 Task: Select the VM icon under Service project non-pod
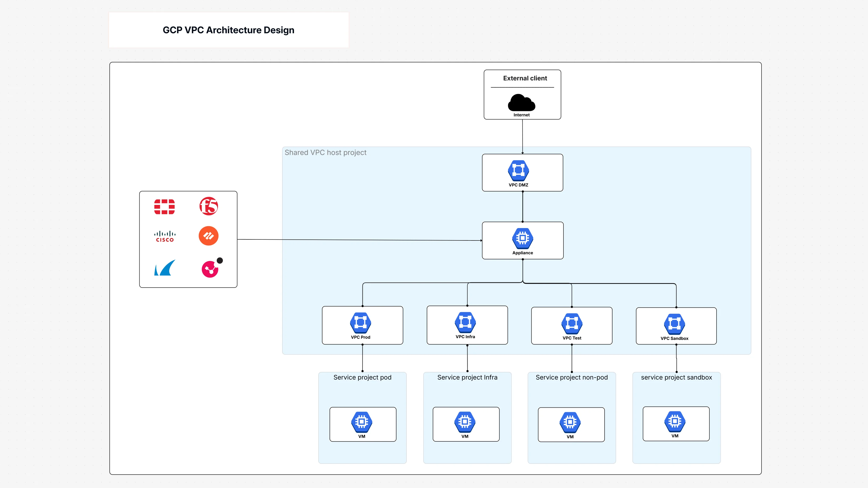[571, 422]
